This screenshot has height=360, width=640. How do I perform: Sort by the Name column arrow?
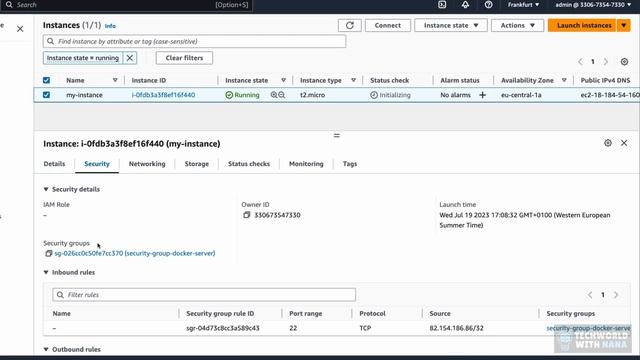pos(115,80)
